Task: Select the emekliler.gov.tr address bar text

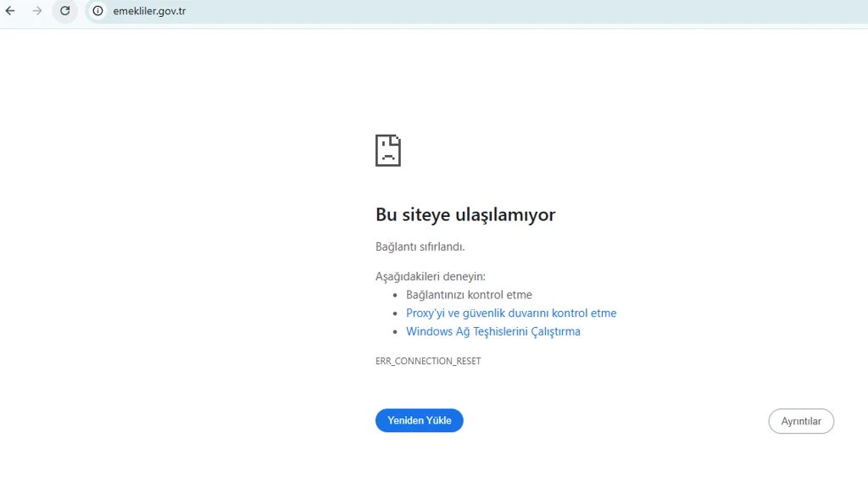Action: pyautogui.click(x=149, y=11)
